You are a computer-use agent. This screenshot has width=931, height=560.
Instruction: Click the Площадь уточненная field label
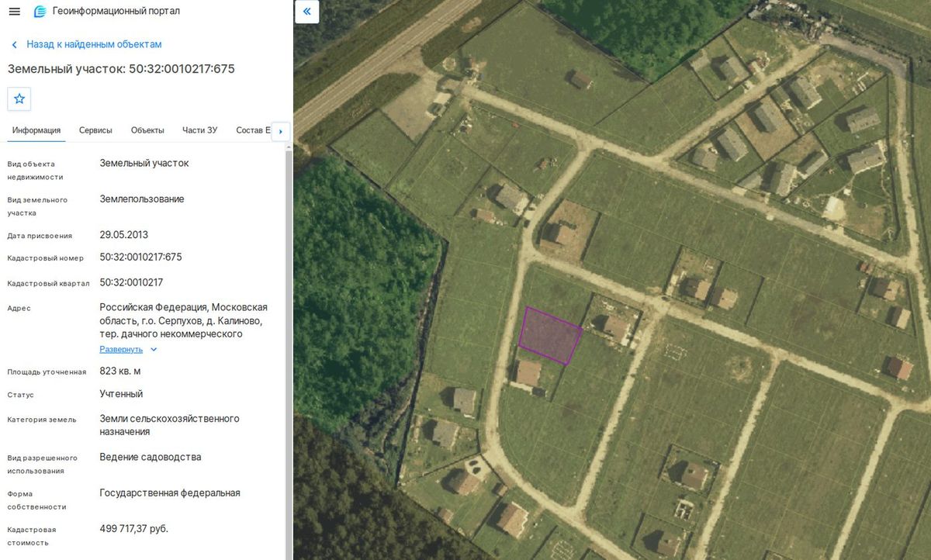point(47,372)
